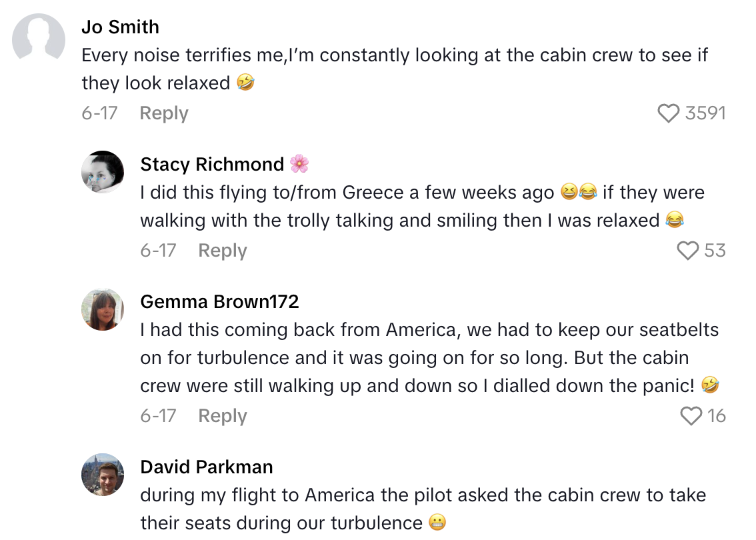Reply to Jo Smith's comment
756x540 pixels.
pos(164,113)
